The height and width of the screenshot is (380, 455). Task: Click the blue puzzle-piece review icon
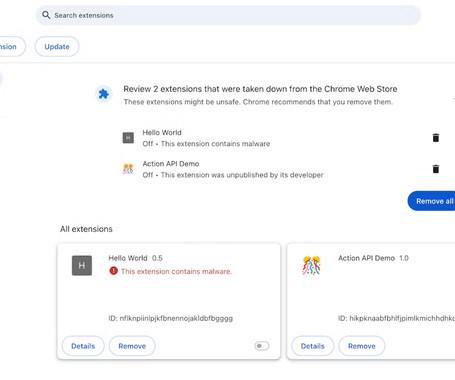pos(104,94)
